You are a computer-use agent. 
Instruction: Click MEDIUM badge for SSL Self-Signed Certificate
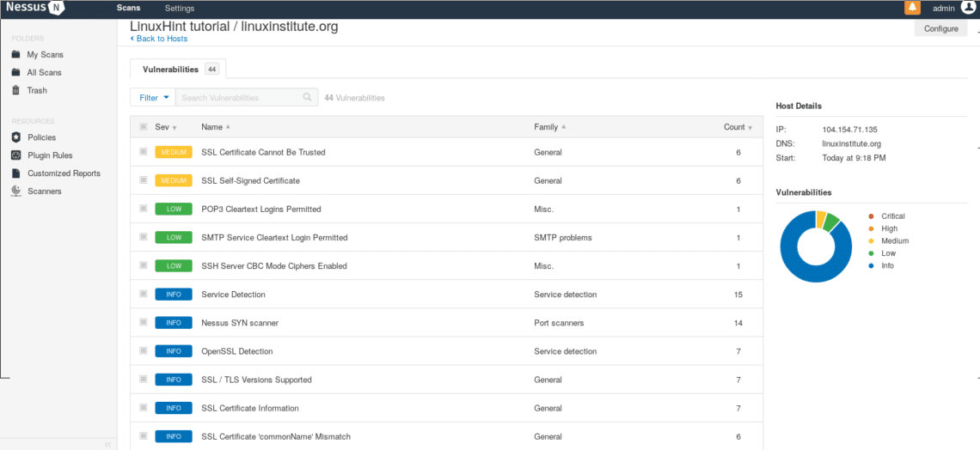[x=174, y=180]
